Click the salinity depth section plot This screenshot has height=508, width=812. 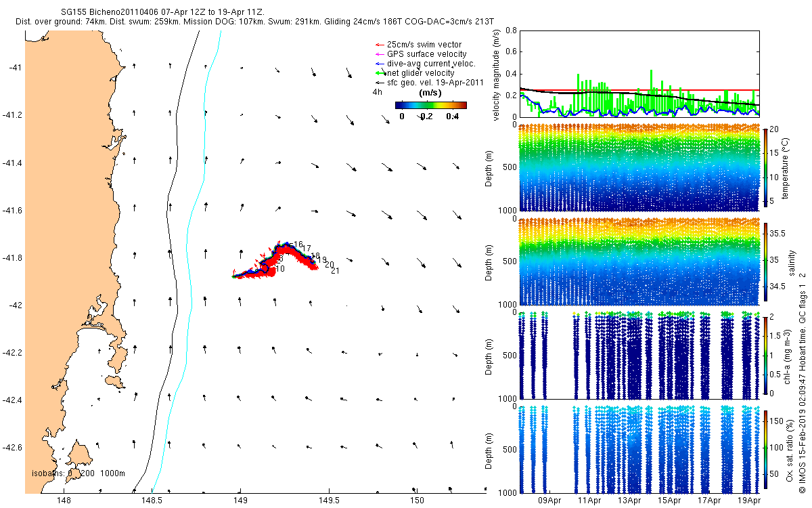639,261
